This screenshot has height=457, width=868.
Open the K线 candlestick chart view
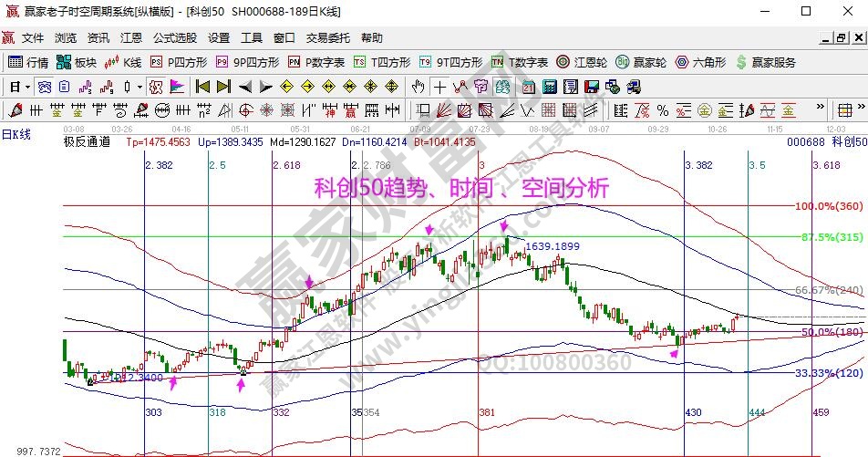tap(123, 62)
